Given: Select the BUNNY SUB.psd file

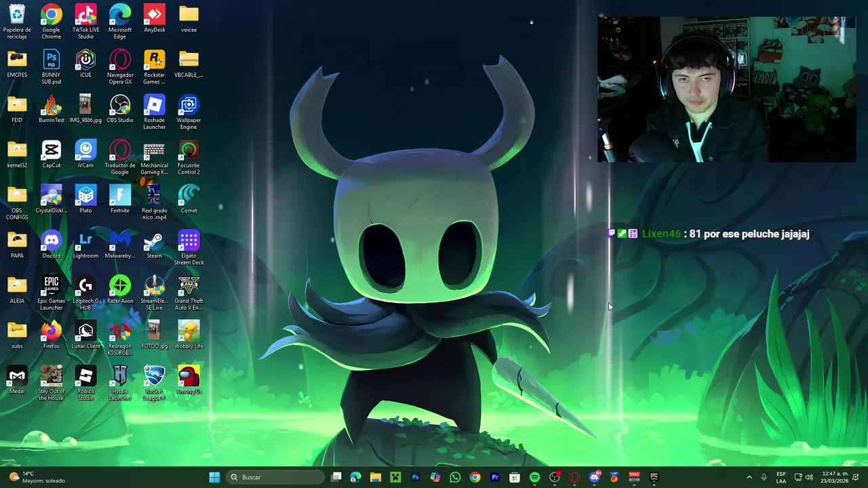Looking at the screenshot, I should (52, 67).
